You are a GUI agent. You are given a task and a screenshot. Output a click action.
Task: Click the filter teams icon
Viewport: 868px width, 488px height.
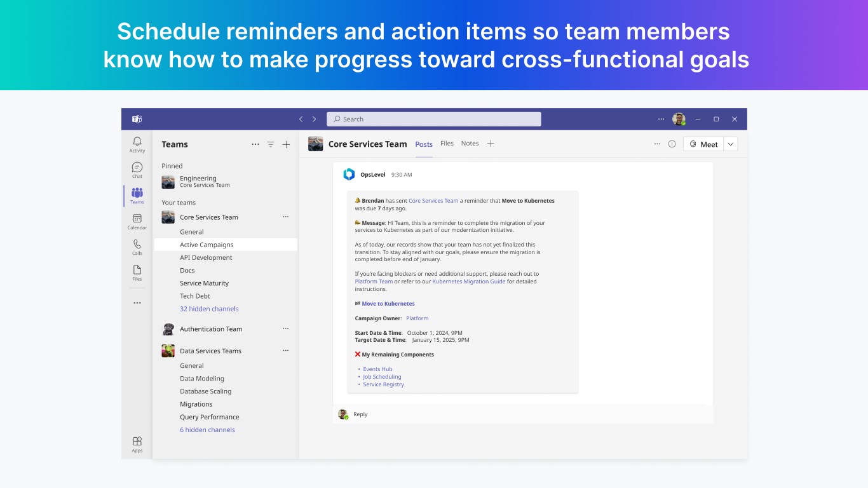click(271, 144)
